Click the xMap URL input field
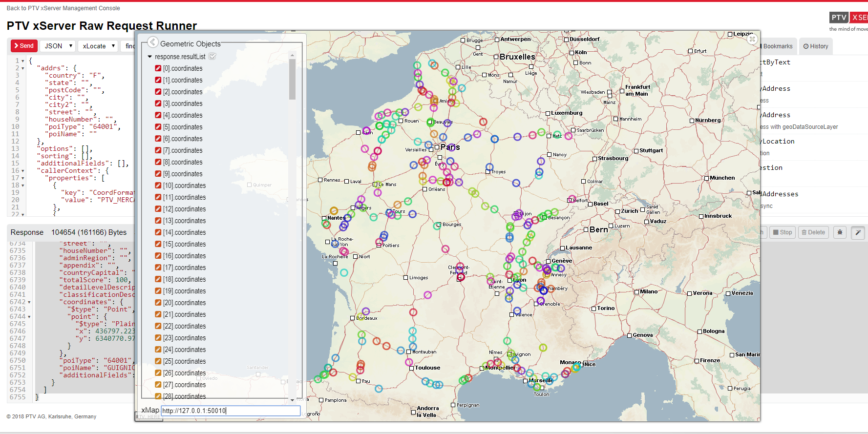This screenshot has width=868, height=434. (x=231, y=411)
